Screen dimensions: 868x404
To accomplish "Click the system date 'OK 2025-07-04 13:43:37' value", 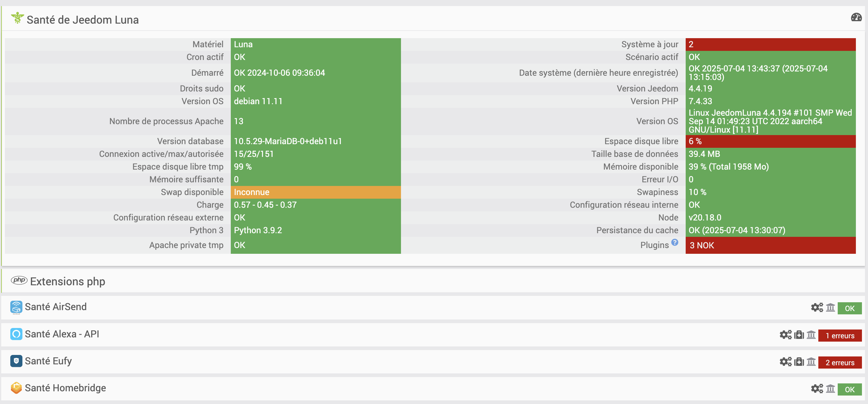I will (770, 73).
